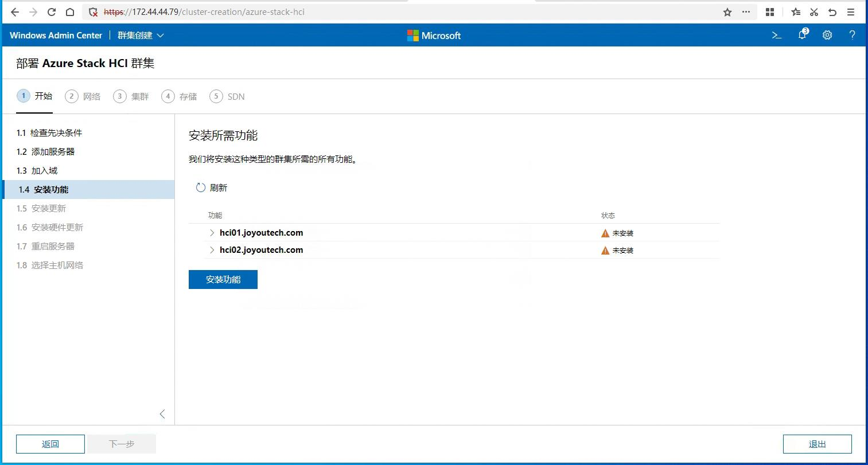Screen dimensions: 868x465
Task: Click the warning icon for hci01.joyoutech.com
Action: [605, 233]
